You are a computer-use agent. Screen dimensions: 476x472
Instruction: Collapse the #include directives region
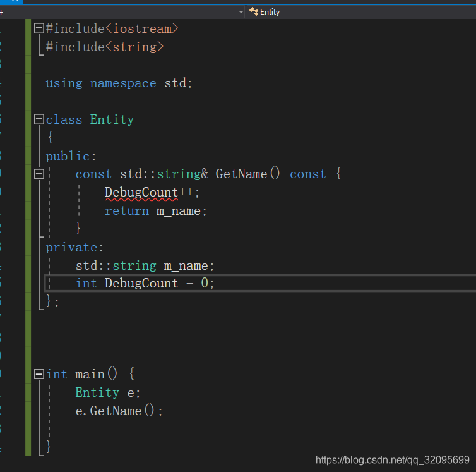[x=39, y=28]
